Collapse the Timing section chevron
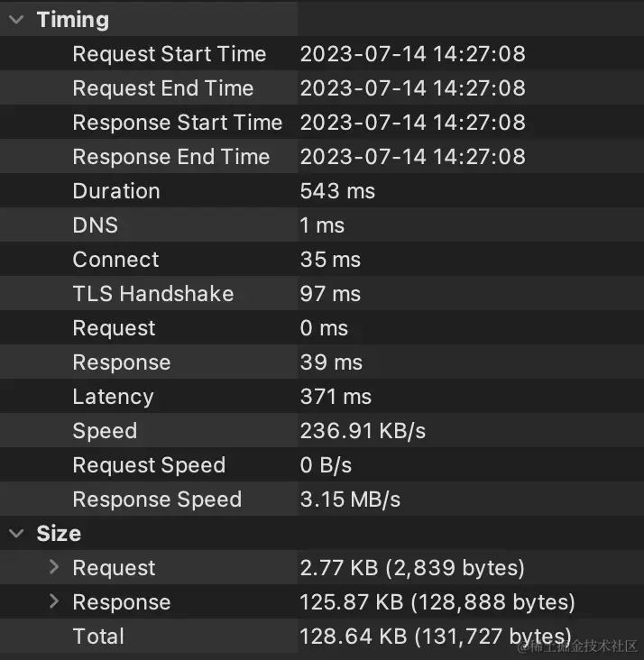Viewport: 644px width, 660px height. coord(16,19)
